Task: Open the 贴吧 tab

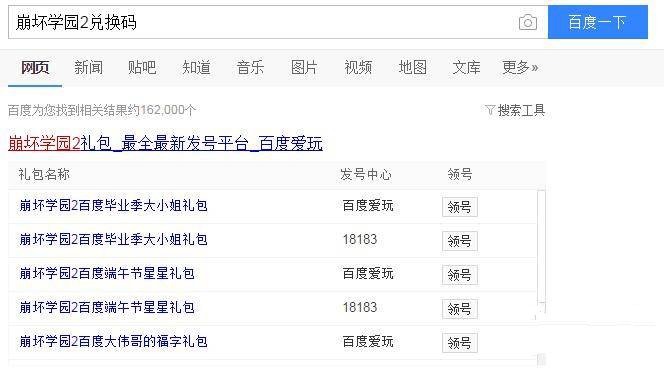Action: point(142,68)
